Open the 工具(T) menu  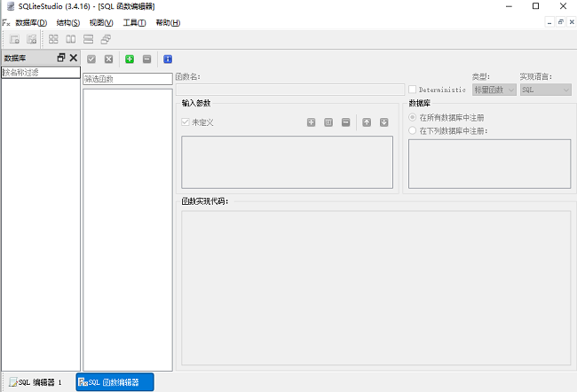point(134,22)
